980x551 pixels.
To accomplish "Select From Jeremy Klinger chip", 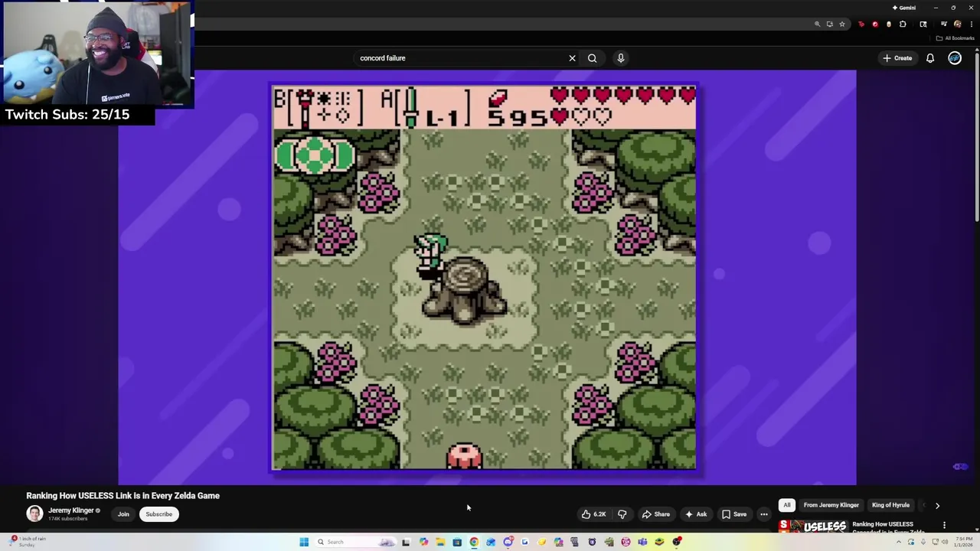I will tap(831, 505).
